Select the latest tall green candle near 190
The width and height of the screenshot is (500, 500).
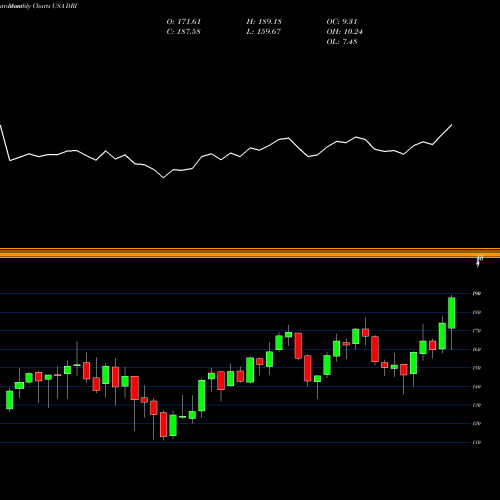click(452, 313)
